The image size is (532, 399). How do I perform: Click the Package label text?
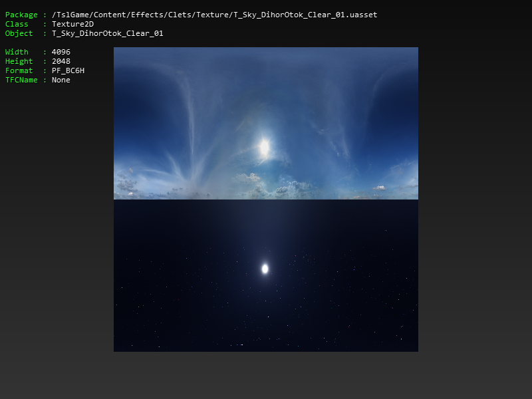pos(21,15)
